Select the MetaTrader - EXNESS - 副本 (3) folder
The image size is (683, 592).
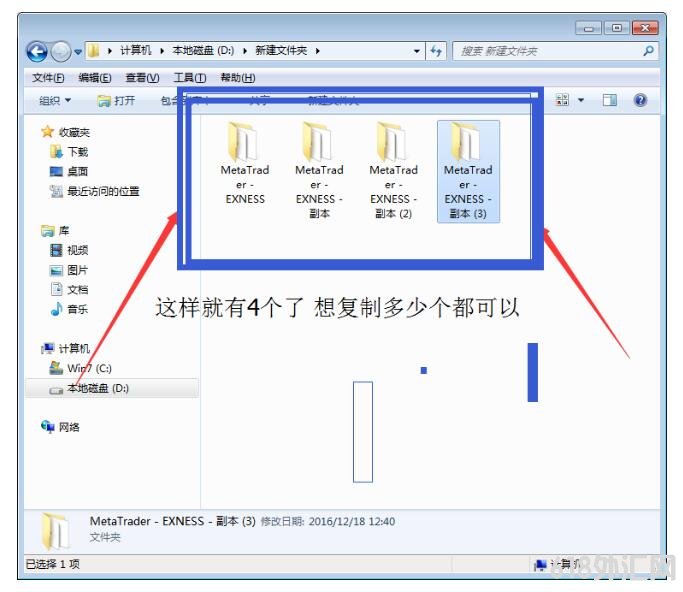(x=468, y=172)
